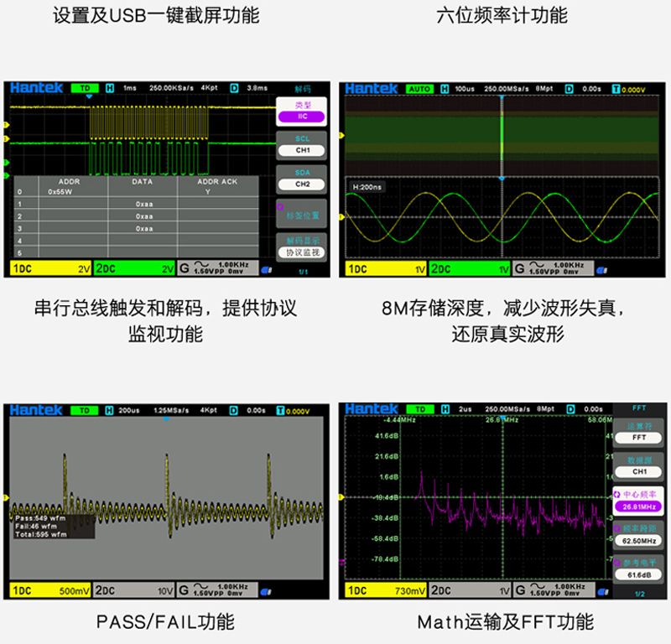Open the 运算符 FFT operator selector

639,433
